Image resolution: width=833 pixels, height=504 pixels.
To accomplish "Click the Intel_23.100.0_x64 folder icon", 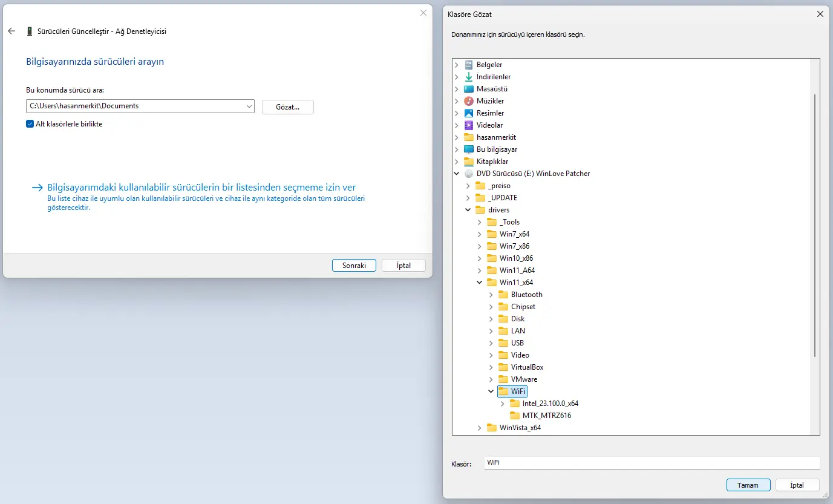I will click(515, 404).
